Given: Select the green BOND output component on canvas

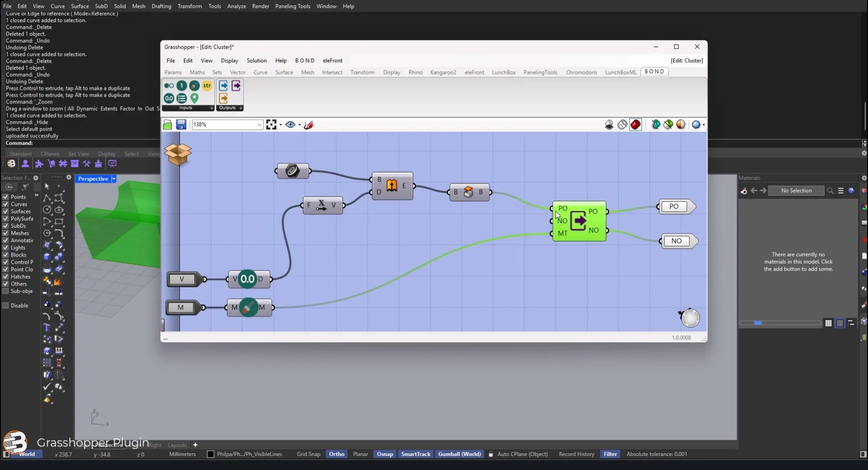Looking at the screenshot, I should [579, 221].
